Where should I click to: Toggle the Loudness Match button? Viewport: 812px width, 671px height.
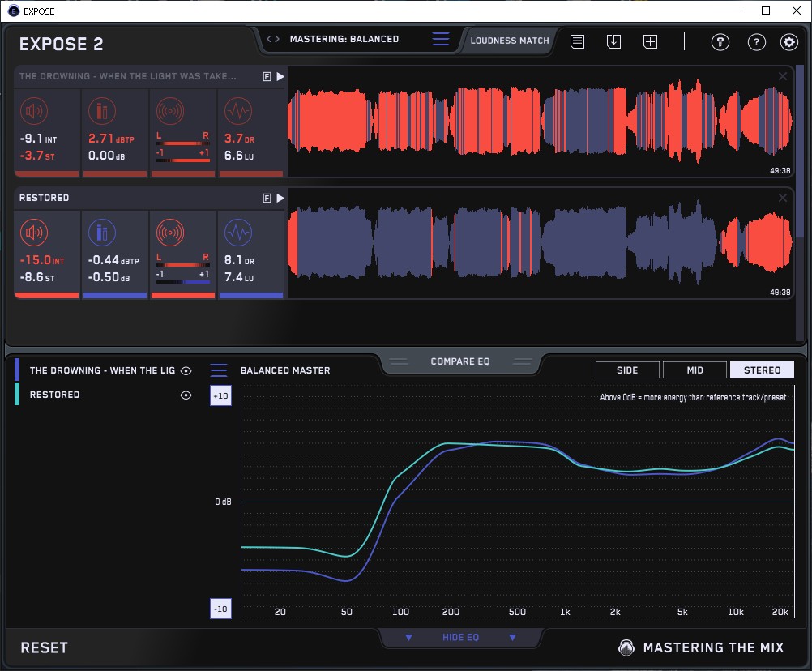click(510, 40)
